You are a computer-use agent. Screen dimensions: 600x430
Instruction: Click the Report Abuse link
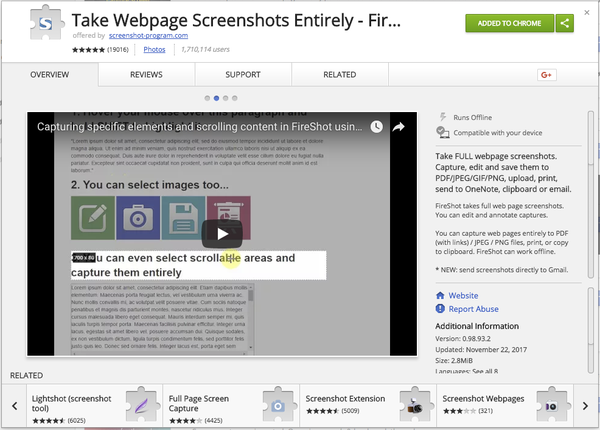pyautogui.click(x=473, y=309)
